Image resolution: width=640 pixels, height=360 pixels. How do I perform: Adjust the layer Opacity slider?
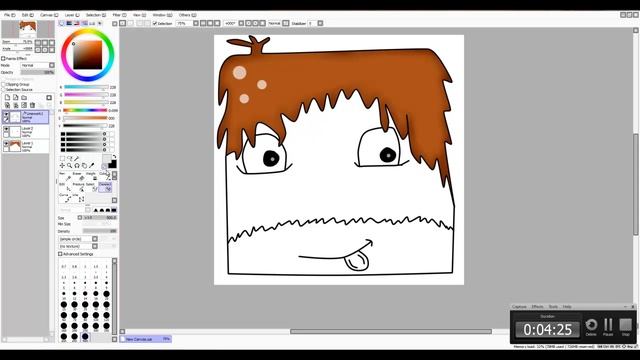click(37, 72)
